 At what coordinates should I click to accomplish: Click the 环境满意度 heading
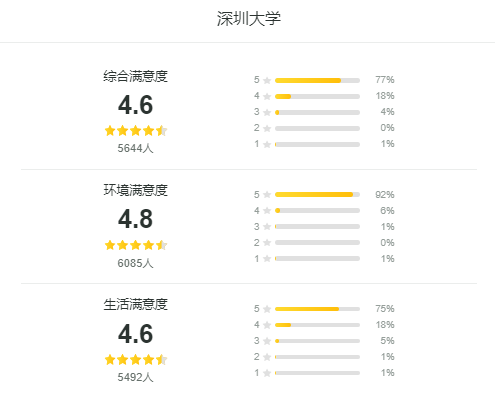pos(136,190)
